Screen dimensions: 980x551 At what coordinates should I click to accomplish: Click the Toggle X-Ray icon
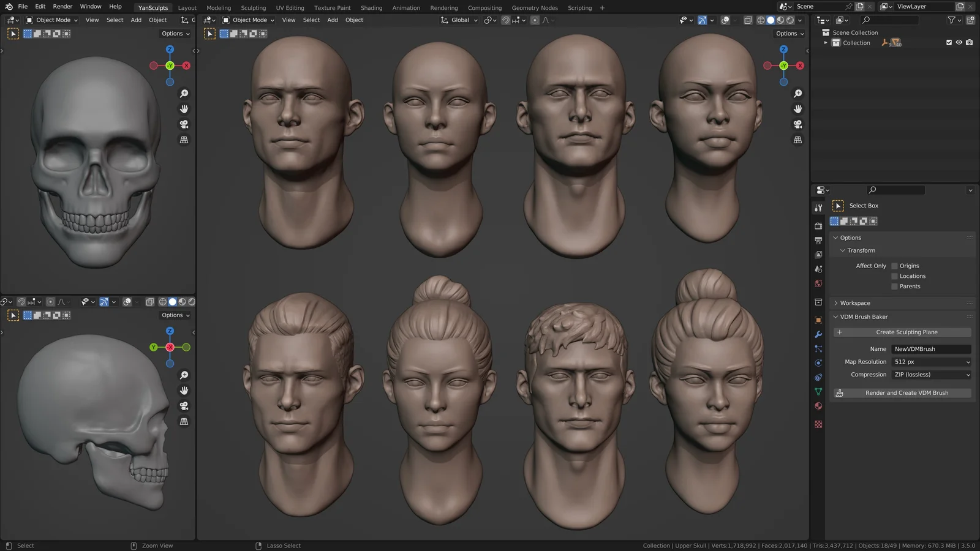tap(747, 20)
